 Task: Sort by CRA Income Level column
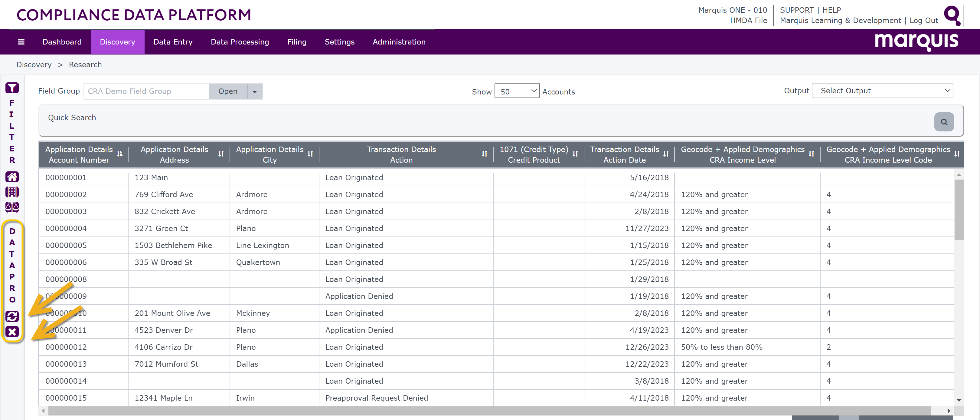tap(812, 154)
